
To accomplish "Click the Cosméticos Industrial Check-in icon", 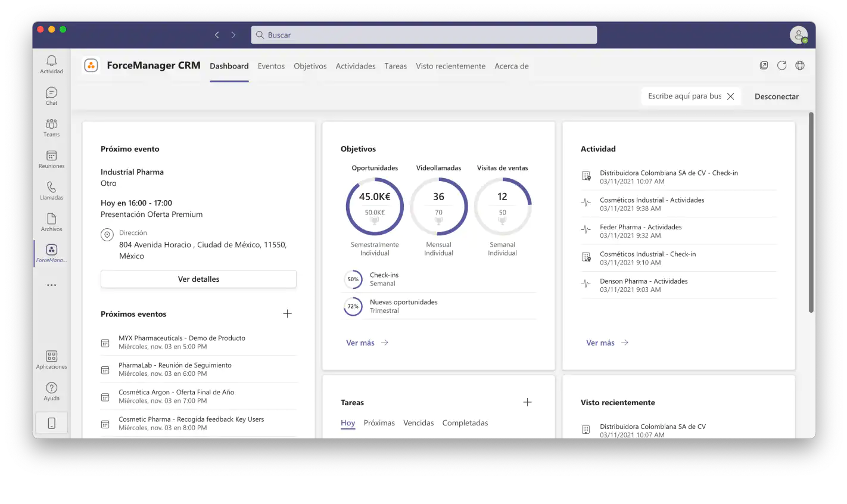I will click(586, 257).
